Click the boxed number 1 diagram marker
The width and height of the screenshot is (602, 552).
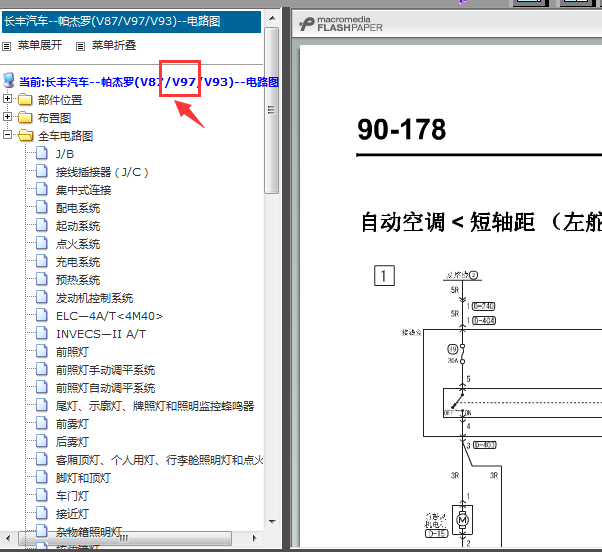tap(384, 276)
